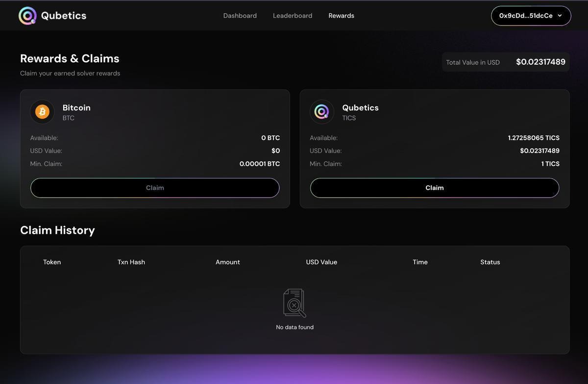
Task: Select the Status column header
Action: (x=490, y=262)
